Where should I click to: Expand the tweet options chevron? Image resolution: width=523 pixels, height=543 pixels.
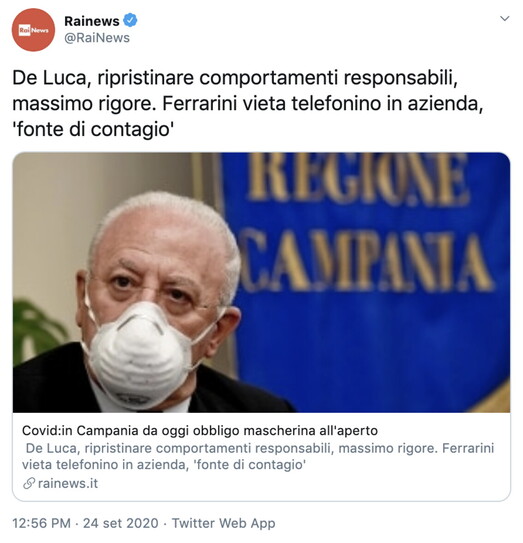[505, 18]
